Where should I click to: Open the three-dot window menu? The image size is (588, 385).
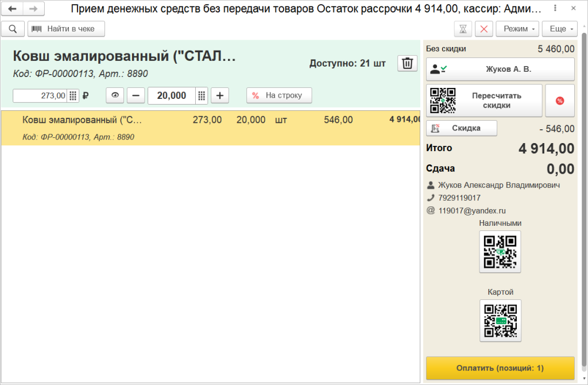click(555, 9)
